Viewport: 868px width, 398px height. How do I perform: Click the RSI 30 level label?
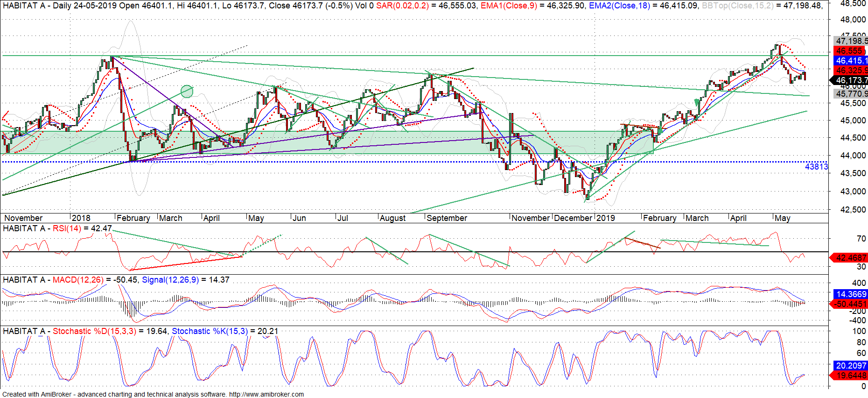tap(861, 267)
